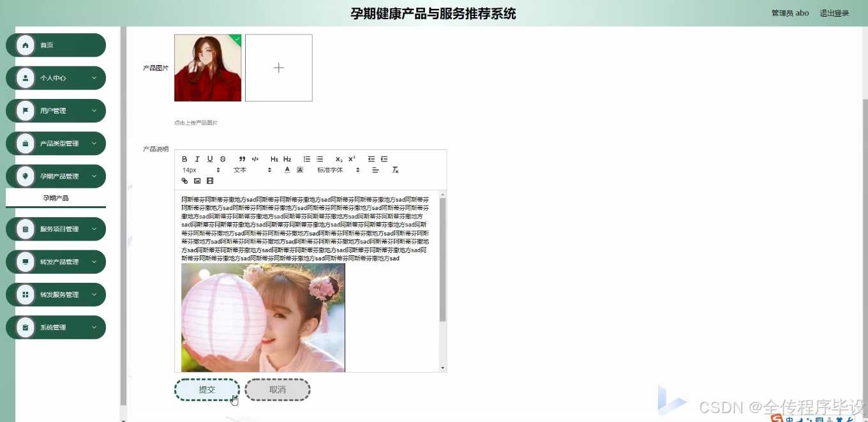Click the grid icon of 转发服务管理

tap(26, 294)
